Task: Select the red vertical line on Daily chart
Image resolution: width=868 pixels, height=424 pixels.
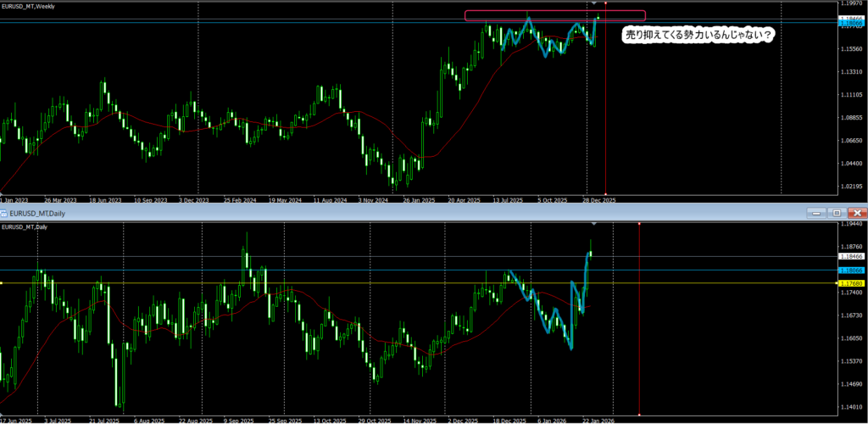Action: pyautogui.click(x=638, y=339)
